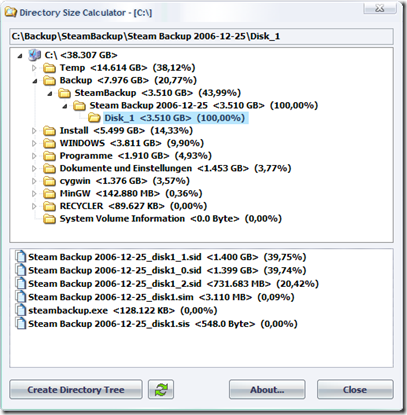Image resolution: width=407 pixels, height=415 pixels.
Task: Select file 'Steam Backup 2006-12-25_disk1_2.sid <731.683 MB>'
Action: [173, 284]
